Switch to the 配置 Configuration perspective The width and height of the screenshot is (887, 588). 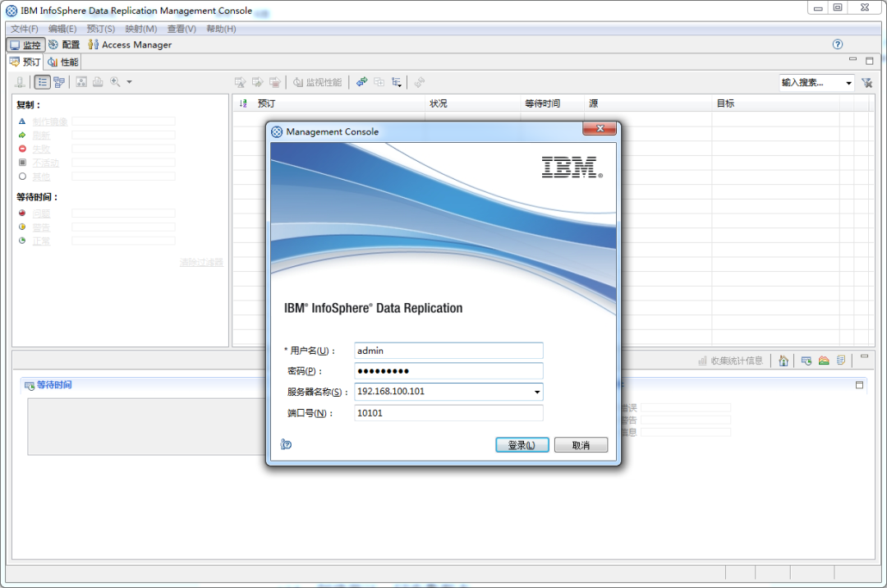click(x=64, y=44)
